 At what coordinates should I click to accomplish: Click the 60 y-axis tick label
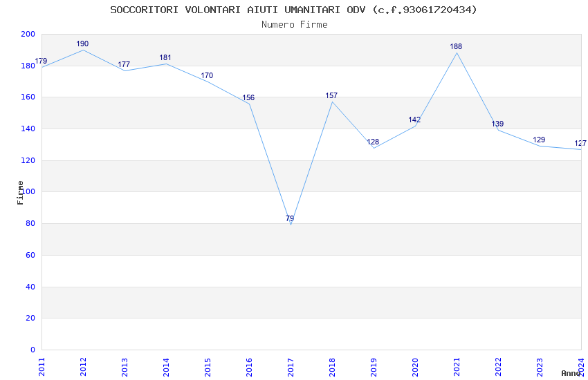point(30,256)
